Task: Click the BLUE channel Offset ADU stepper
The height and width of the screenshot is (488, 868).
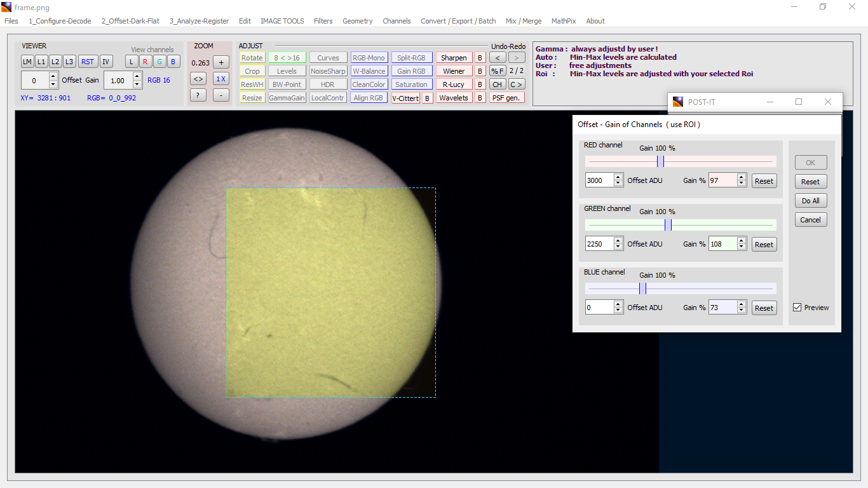Action: point(618,308)
